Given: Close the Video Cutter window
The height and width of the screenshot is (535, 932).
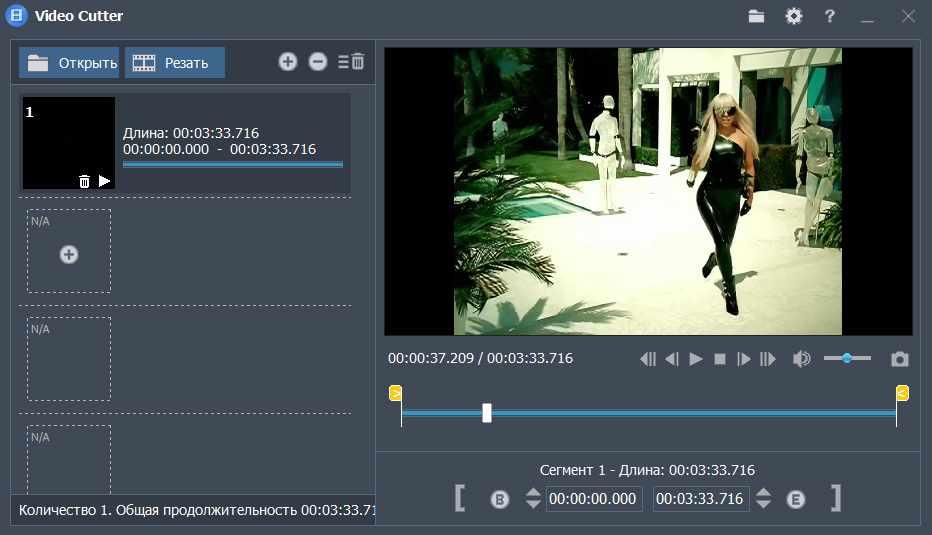Looking at the screenshot, I should pyautogui.click(x=908, y=16).
